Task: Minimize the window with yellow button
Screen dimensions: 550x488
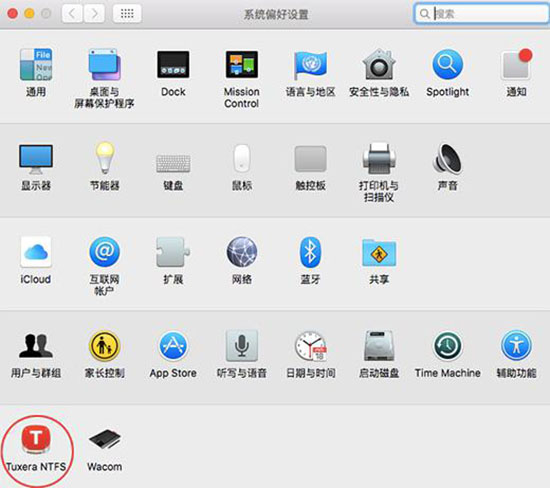Action: click(29, 14)
